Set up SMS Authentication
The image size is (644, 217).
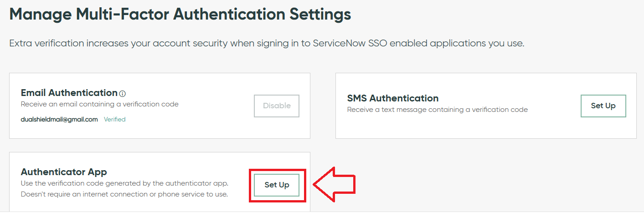click(x=603, y=106)
